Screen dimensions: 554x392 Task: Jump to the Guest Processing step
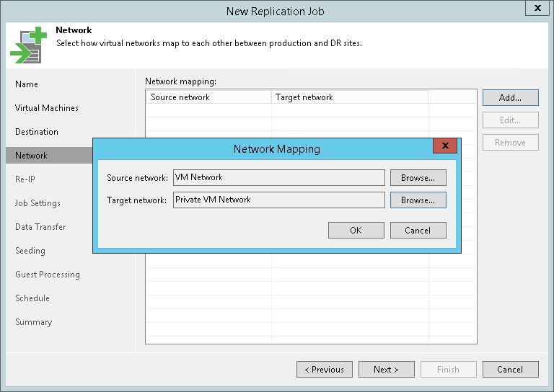click(x=48, y=275)
